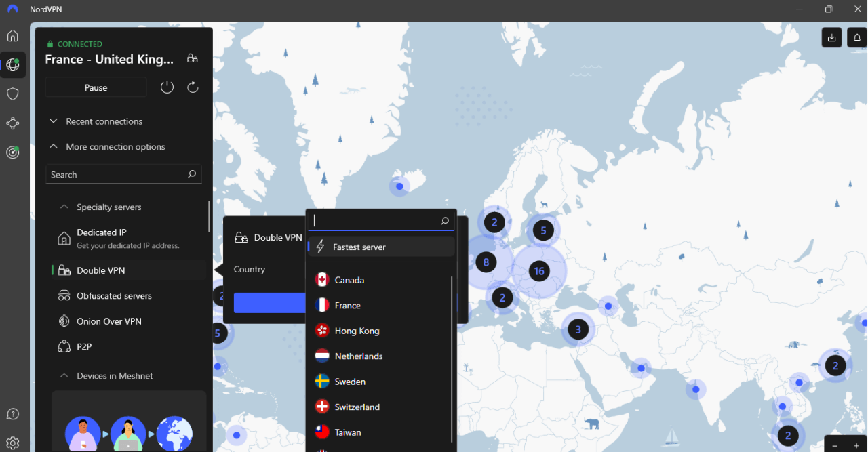Select Onion Over VPN specialty server
Screen dimensions: 868x452
[x=108, y=321]
